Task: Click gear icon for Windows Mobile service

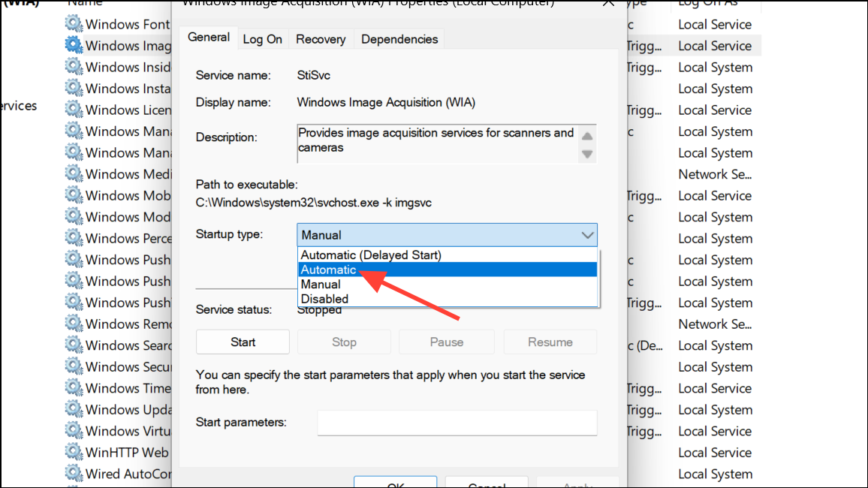Action: pos(74,194)
